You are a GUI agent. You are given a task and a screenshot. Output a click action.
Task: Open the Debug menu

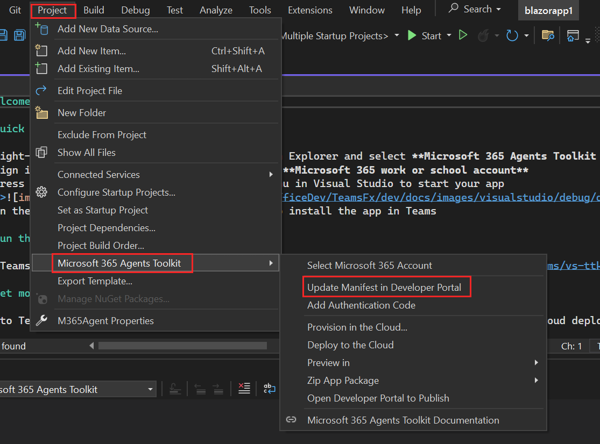pyautogui.click(x=135, y=10)
